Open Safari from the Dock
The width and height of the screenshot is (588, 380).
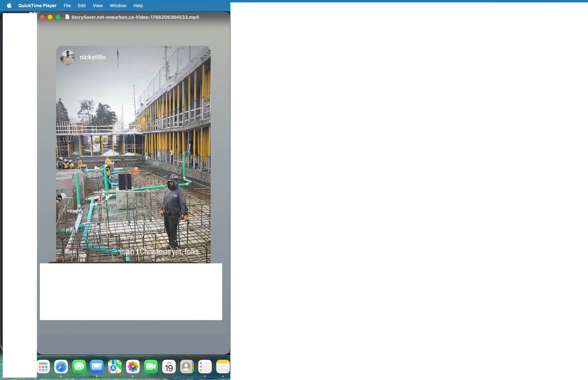point(61,367)
